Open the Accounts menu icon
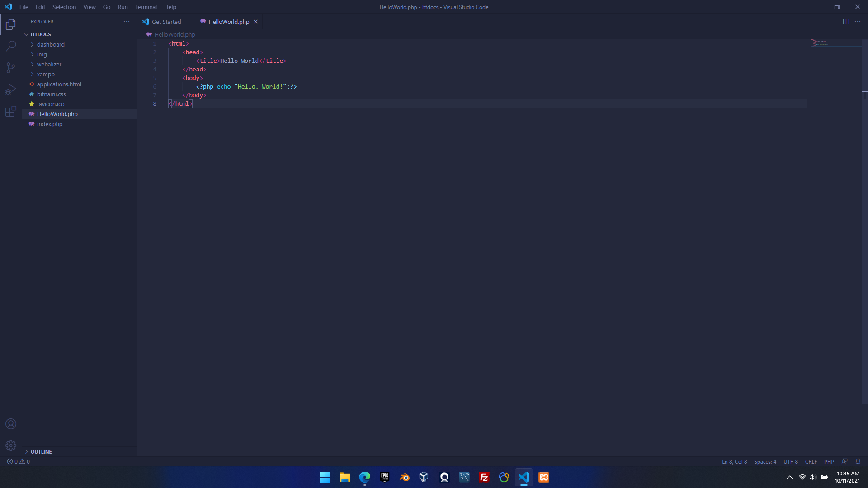The height and width of the screenshot is (488, 868). (11, 424)
